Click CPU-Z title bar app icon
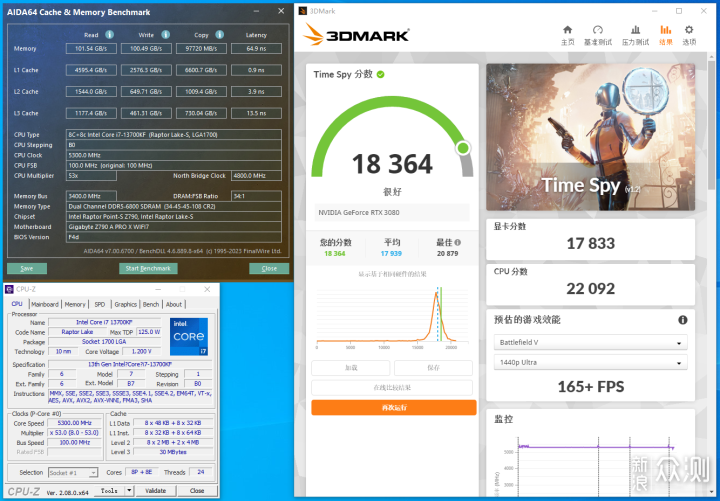The height and width of the screenshot is (501, 720). tap(9, 289)
